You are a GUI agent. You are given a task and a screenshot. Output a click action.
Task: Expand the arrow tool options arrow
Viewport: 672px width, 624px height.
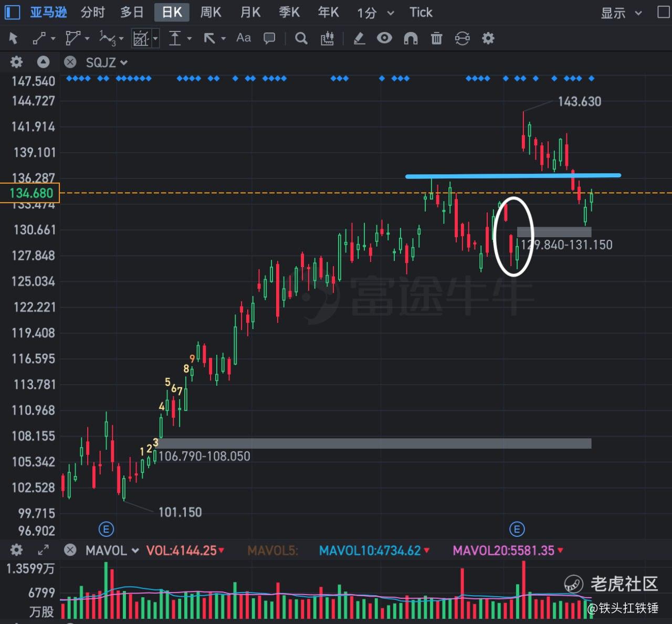pos(224,38)
